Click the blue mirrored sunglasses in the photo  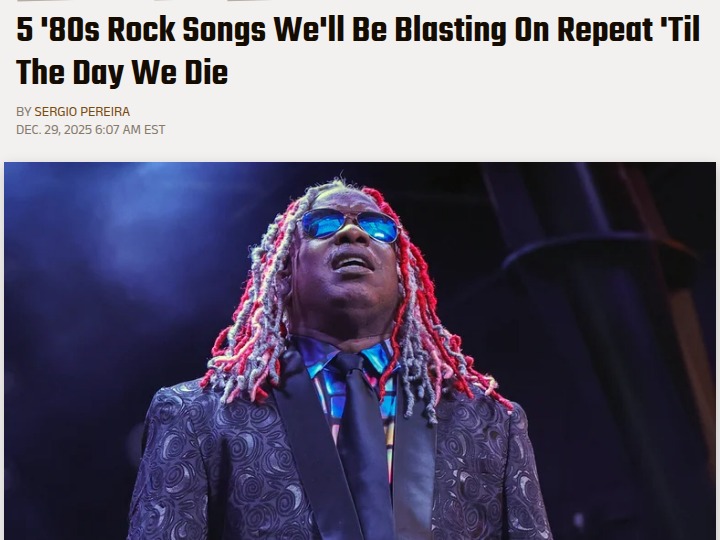pos(350,224)
